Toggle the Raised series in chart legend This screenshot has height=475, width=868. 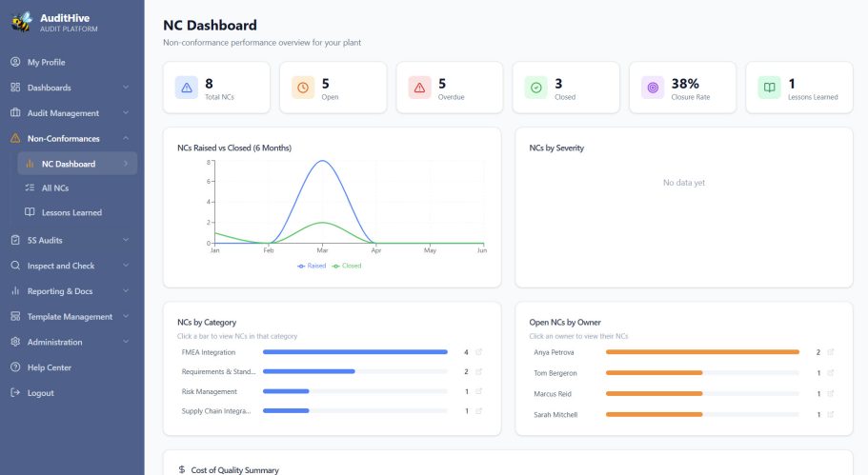point(312,266)
